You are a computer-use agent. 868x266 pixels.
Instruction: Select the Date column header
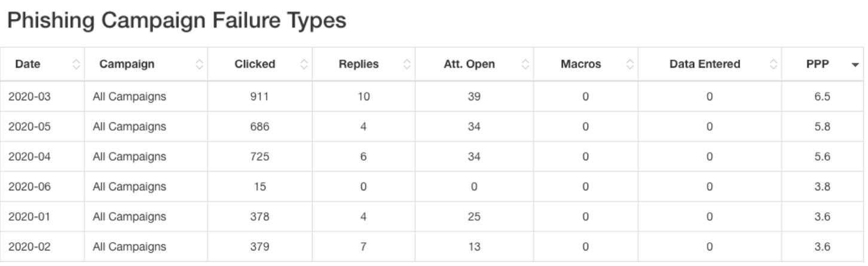(28, 64)
